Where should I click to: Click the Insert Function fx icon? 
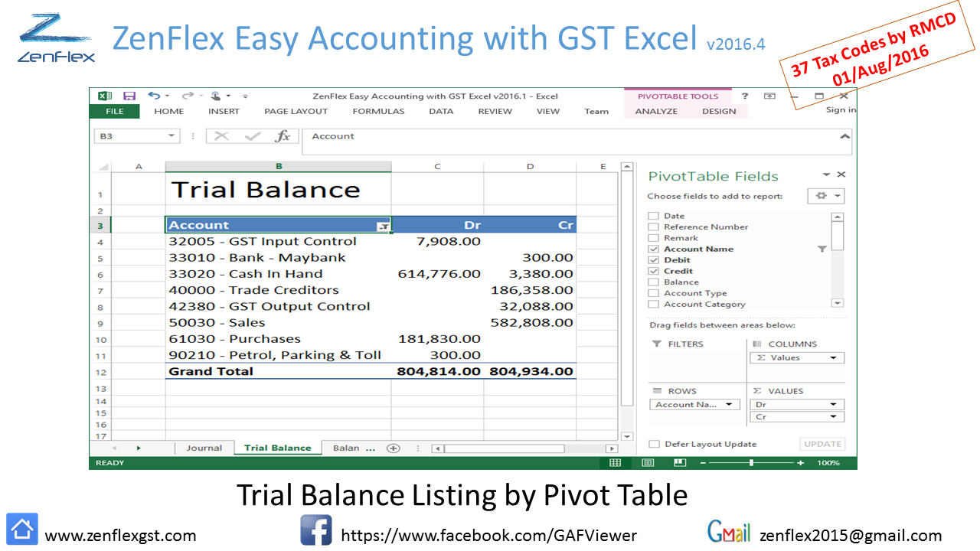point(283,136)
